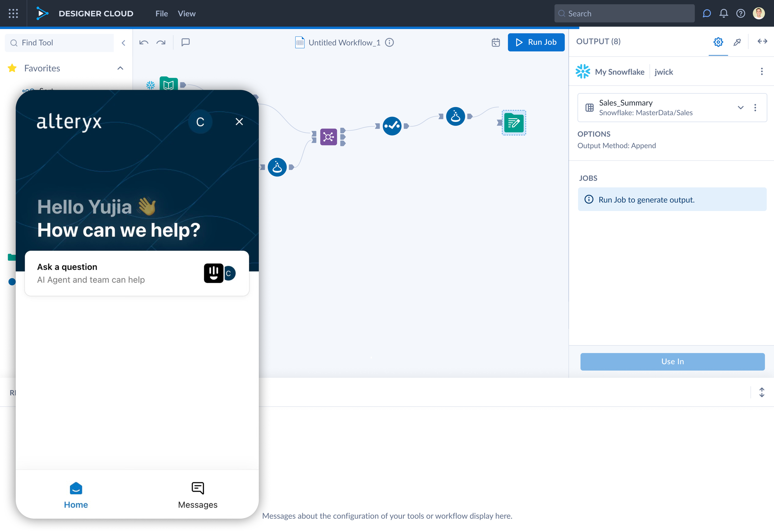The width and height of the screenshot is (774, 532).
Task: Switch to the Messages tab
Action: tap(198, 495)
